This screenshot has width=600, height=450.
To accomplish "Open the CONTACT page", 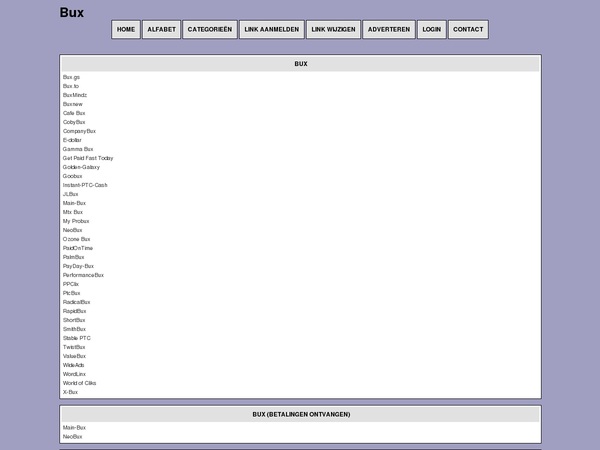I will 468,29.
